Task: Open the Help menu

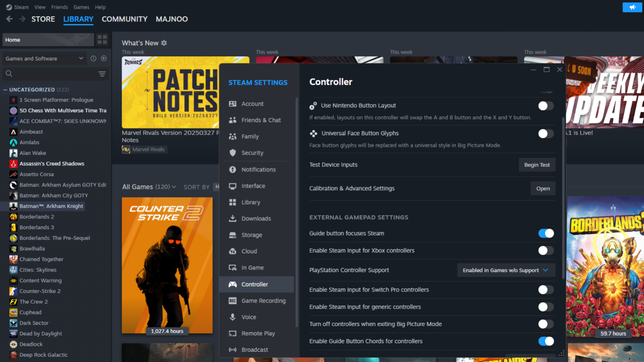Action: click(100, 7)
